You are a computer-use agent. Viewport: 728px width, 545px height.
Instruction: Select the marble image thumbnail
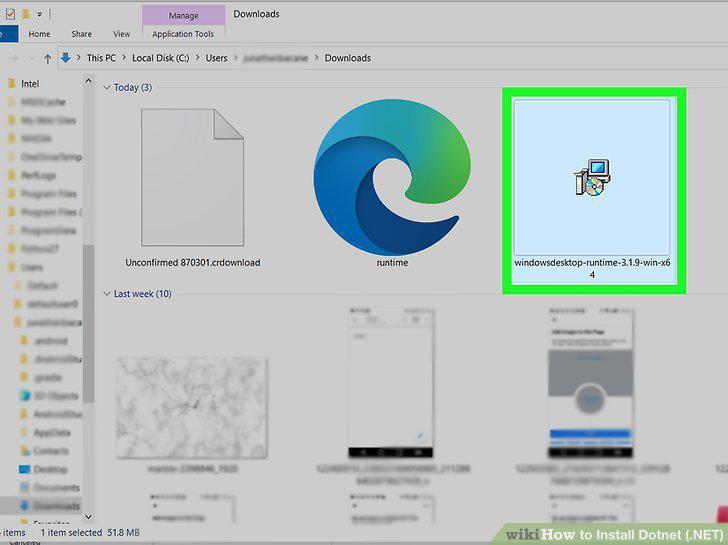tap(192, 408)
